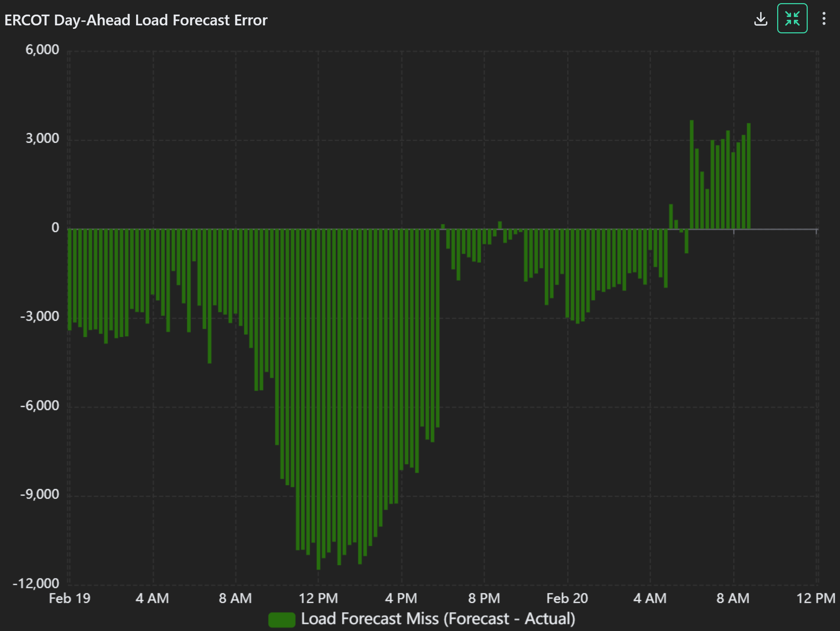This screenshot has width=840, height=631.
Task: Click the ERCOT Day-Ahead Load Forecast Error title
Action: [136, 20]
